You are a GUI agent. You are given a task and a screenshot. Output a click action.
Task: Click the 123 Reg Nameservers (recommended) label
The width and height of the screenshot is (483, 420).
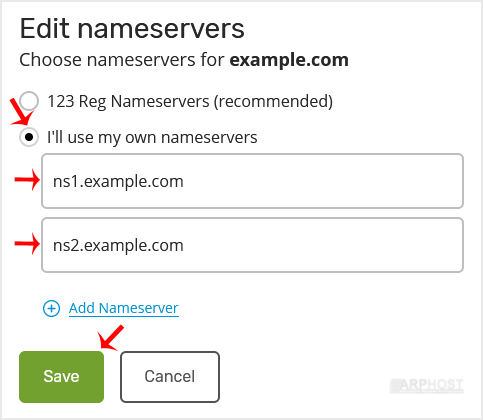190,101
